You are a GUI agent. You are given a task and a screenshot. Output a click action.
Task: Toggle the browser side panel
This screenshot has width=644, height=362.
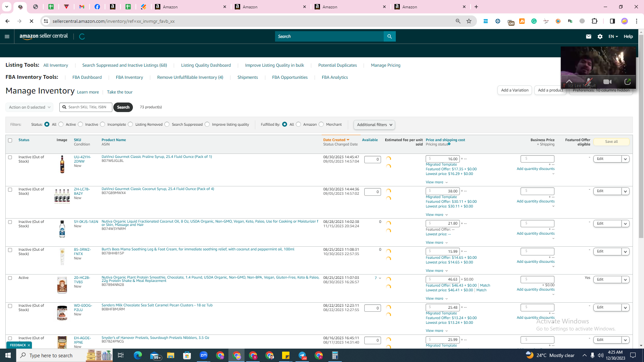[x=612, y=21]
